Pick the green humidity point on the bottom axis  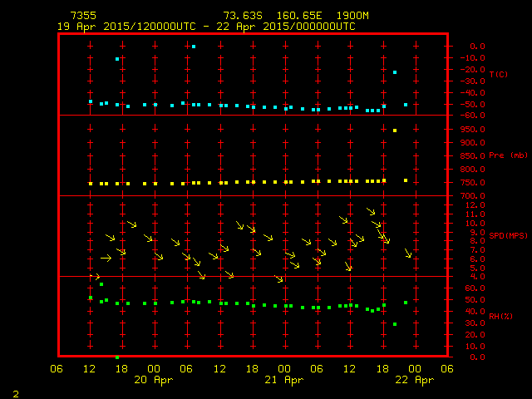click(x=117, y=357)
